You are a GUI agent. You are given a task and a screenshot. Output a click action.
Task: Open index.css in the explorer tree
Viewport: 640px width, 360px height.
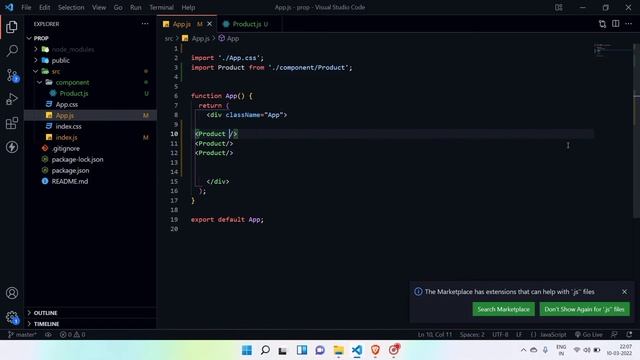tap(69, 127)
